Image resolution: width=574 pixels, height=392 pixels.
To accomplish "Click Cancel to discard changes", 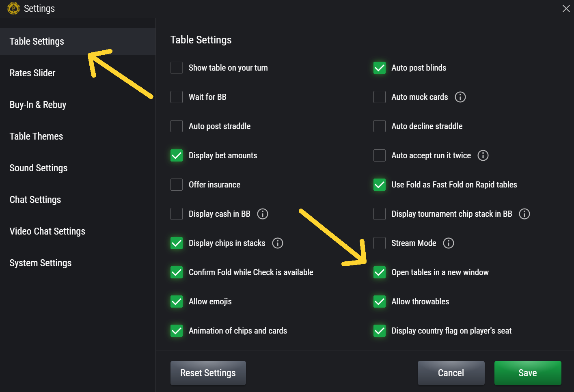I will [451, 373].
